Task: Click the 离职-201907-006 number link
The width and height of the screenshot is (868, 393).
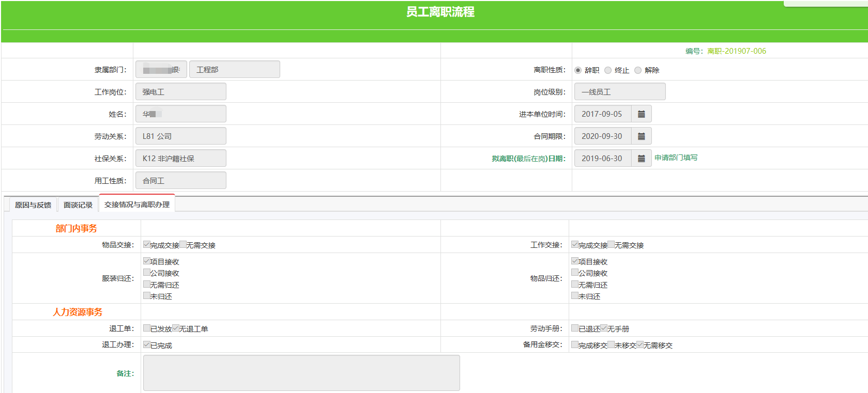Action: click(737, 51)
